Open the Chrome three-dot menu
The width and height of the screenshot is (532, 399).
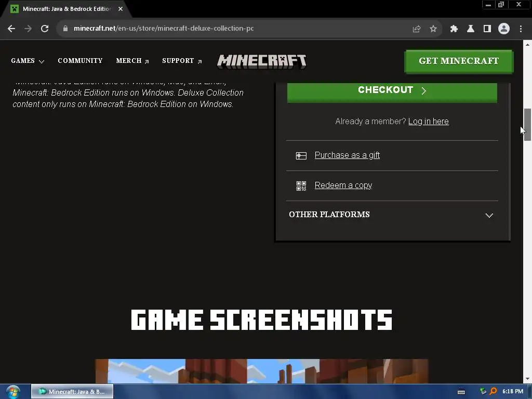tap(521, 29)
